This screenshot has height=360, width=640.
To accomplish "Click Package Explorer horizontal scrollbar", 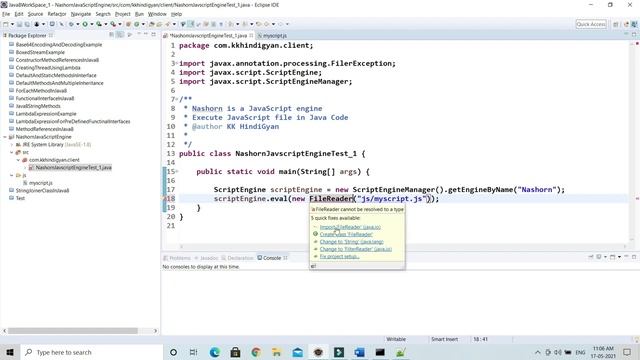I will click(x=73, y=331).
